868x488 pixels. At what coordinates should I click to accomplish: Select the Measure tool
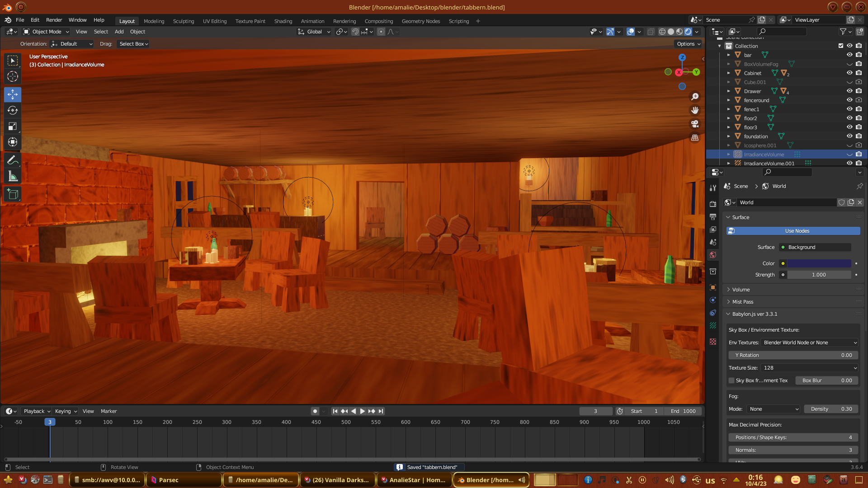pyautogui.click(x=13, y=177)
